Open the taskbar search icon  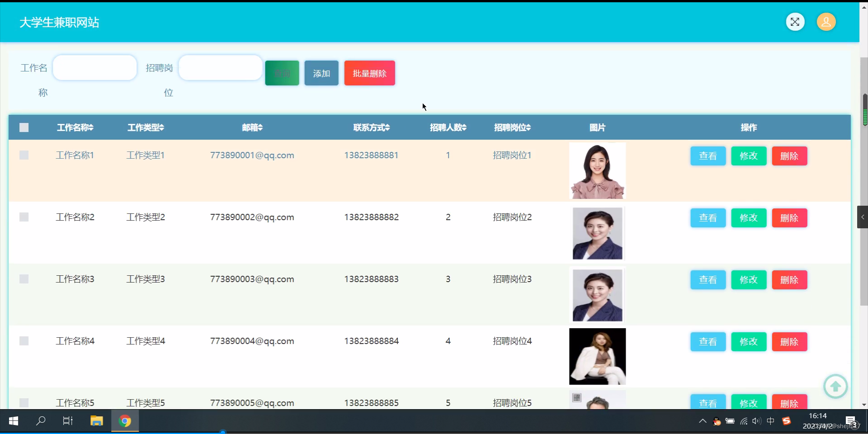41,421
